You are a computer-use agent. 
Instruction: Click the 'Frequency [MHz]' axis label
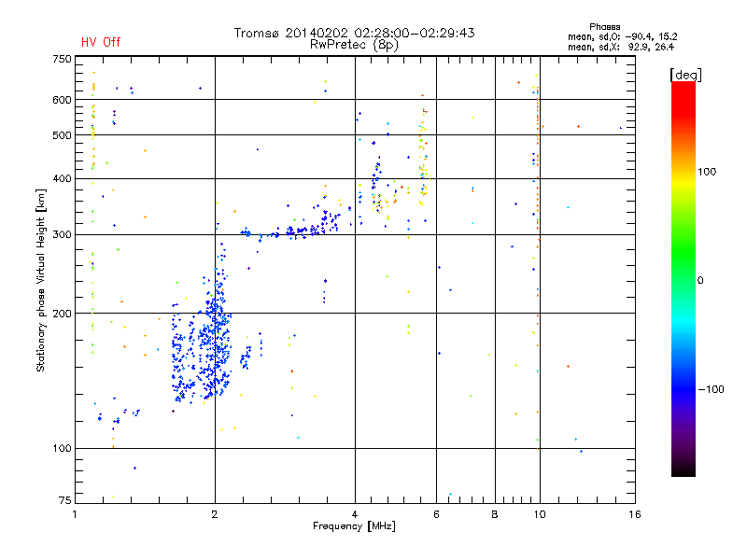pos(354,526)
